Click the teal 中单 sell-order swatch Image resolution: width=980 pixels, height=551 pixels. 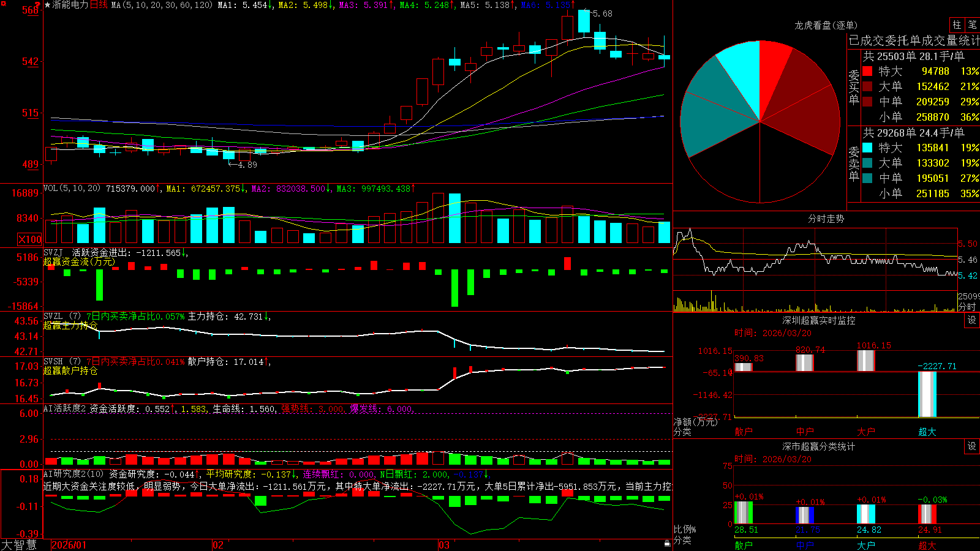coord(867,178)
